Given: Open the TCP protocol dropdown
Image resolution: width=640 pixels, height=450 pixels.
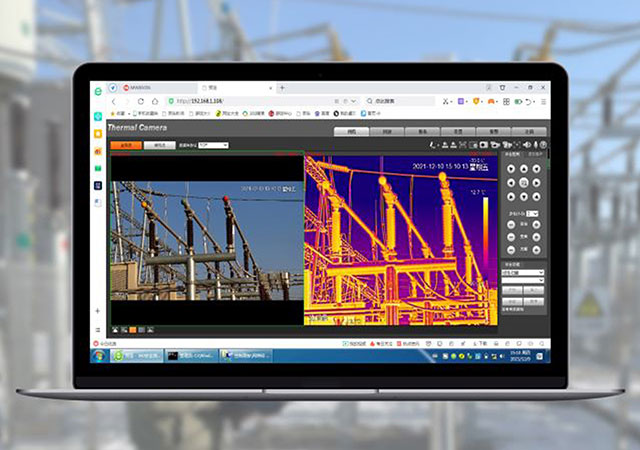Looking at the screenshot, I should (x=213, y=145).
